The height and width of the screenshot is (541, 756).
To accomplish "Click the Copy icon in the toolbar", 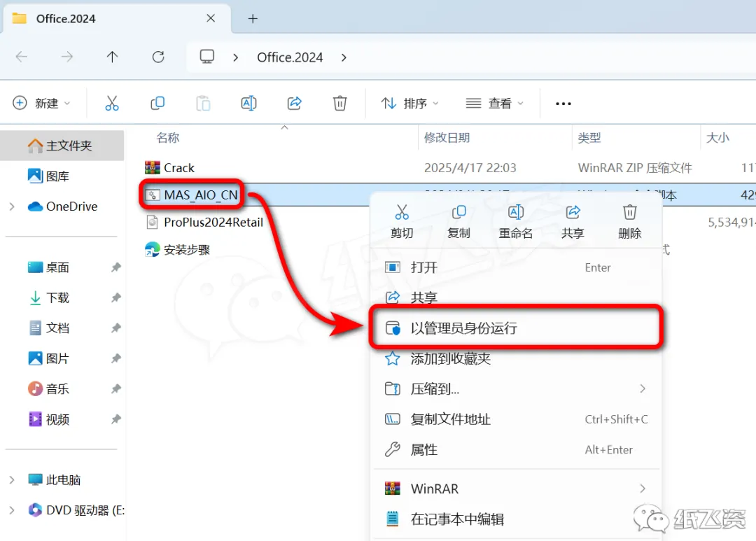I will pos(157,103).
